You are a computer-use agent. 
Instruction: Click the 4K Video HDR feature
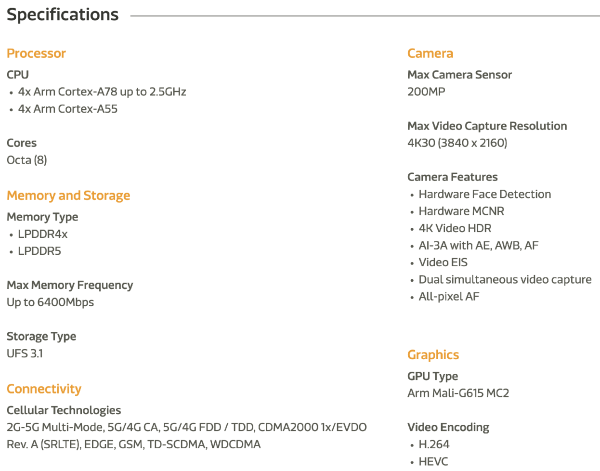[x=455, y=228]
